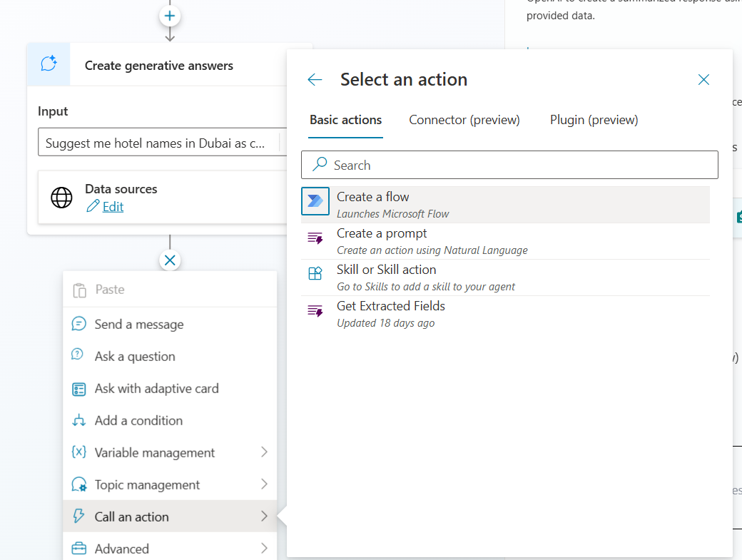Click the Get Extracted Fields icon
The image size is (742, 560).
coord(315,311)
